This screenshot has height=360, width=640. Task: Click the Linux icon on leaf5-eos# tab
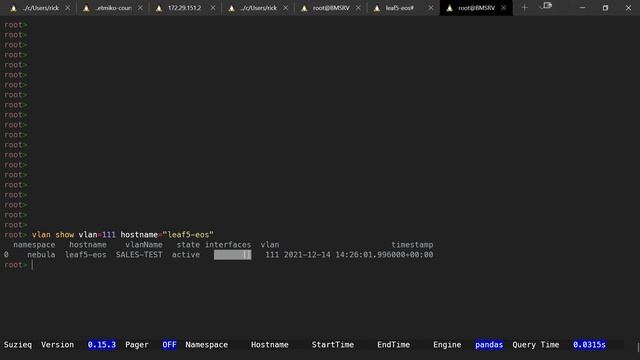pyautogui.click(x=377, y=8)
